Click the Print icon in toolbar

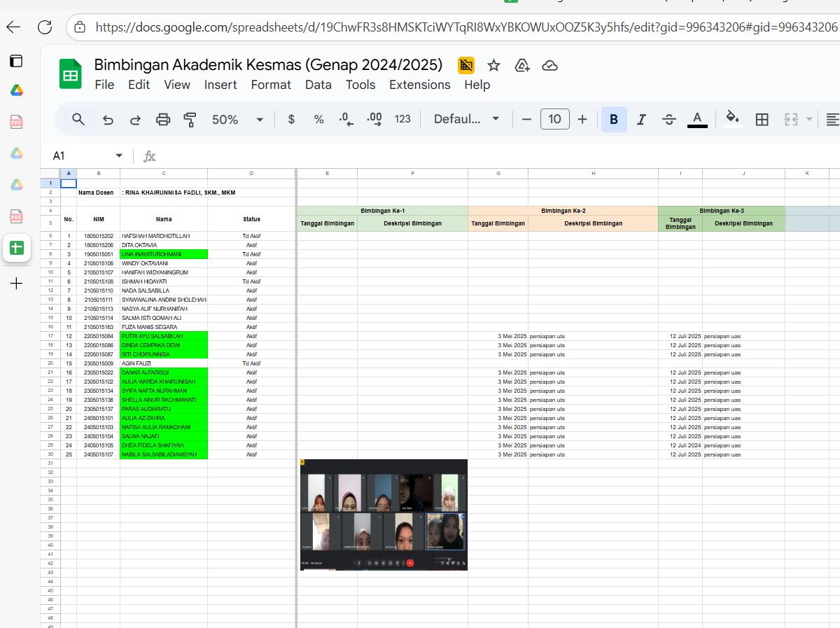click(163, 120)
